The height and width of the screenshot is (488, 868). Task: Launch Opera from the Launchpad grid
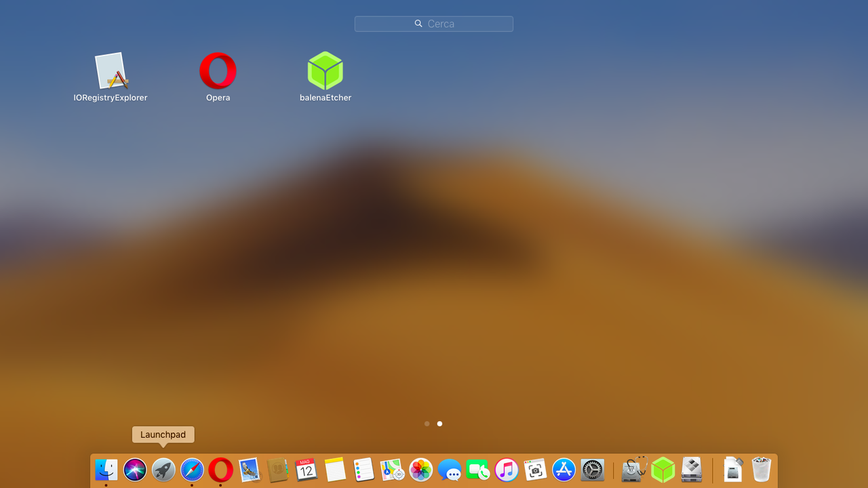pos(218,71)
